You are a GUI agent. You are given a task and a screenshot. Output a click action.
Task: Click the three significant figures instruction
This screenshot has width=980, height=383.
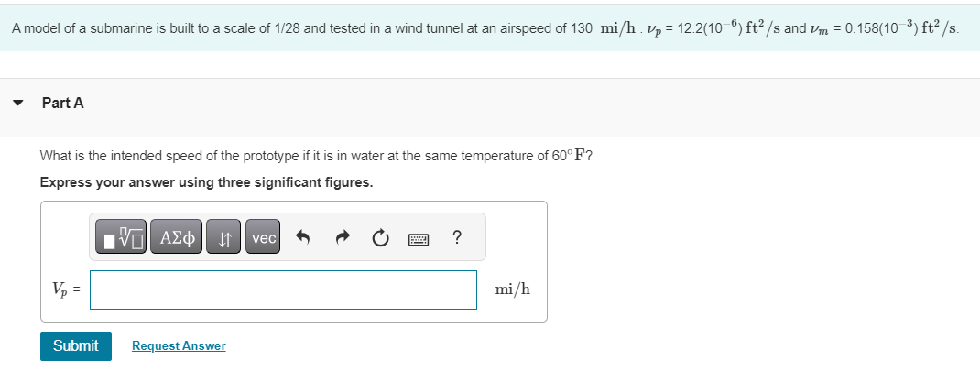click(206, 182)
